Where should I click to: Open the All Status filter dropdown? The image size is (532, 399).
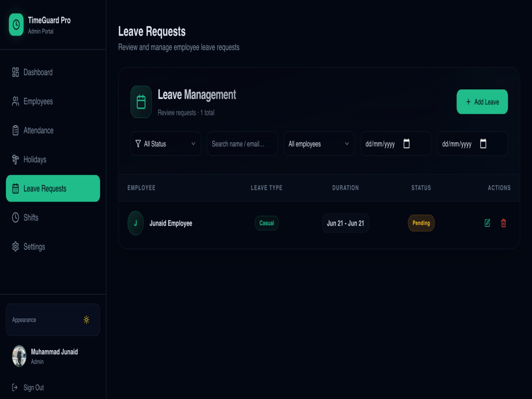(x=165, y=144)
